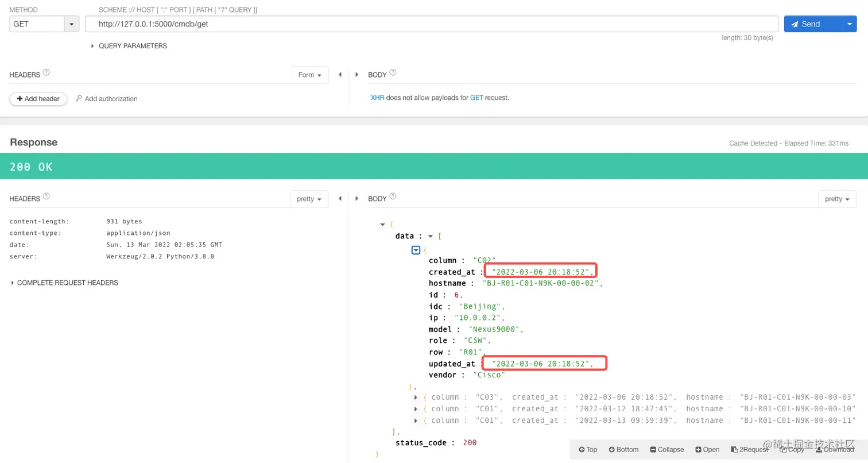Viewport: 868px width, 463px height.
Task: Click the column value C02
Action: [x=486, y=260]
